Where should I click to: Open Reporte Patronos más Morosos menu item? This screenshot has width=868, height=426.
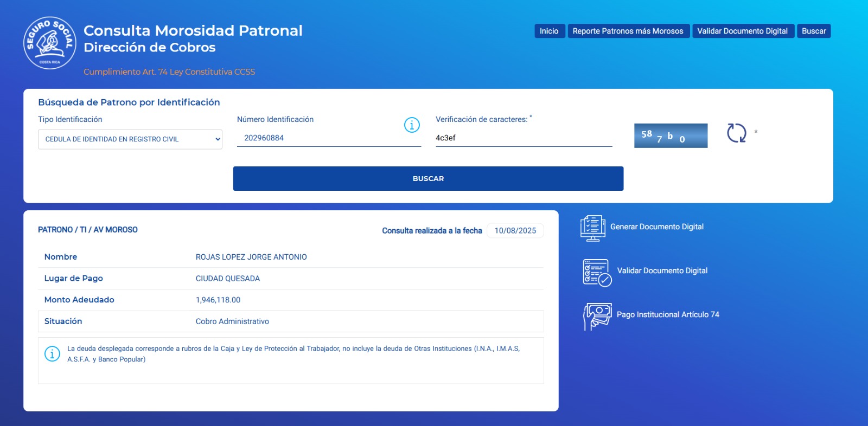pyautogui.click(x=628, y=31)
